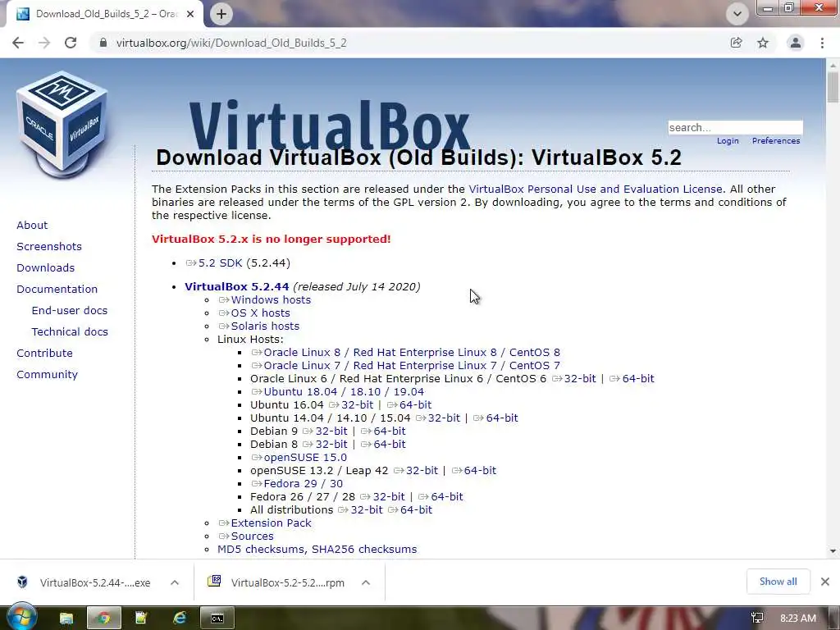Open the tab search chevron
The width and height of the screenshot is (840, 630).
(x=737, y=15)
